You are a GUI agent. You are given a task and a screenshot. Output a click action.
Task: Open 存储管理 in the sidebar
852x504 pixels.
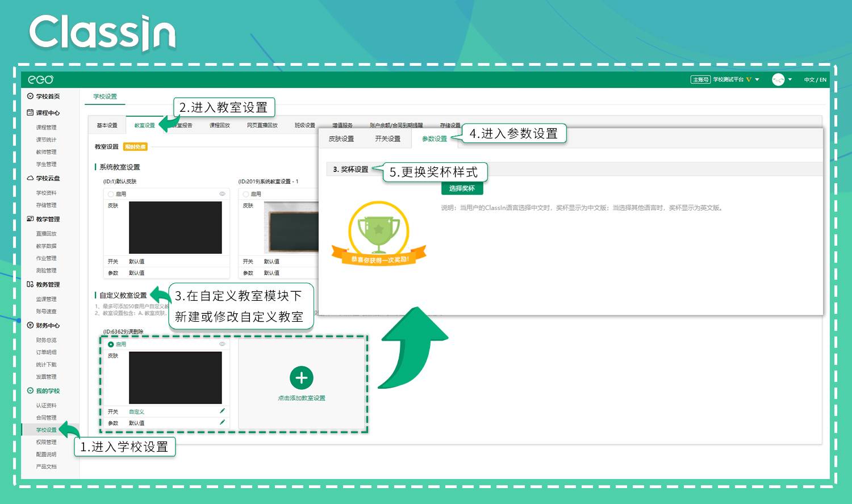pos(47,205)
